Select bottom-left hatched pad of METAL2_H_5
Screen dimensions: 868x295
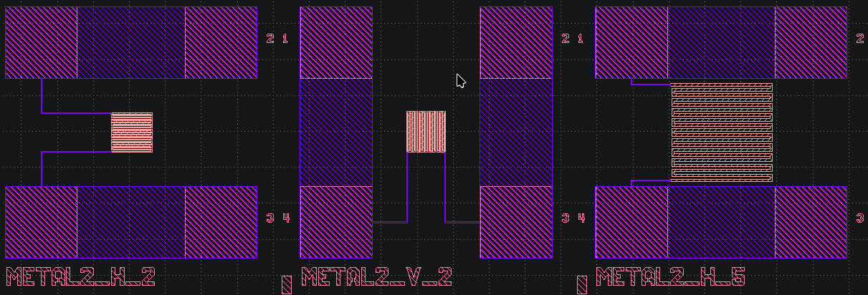coord(631,222)
